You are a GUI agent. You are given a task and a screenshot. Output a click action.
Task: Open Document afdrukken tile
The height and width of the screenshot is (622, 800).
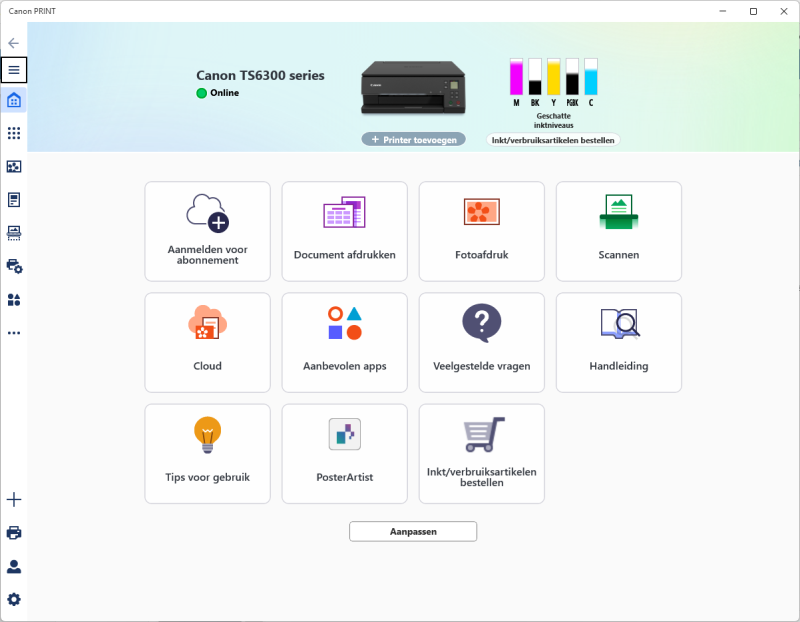click(344, 231)
